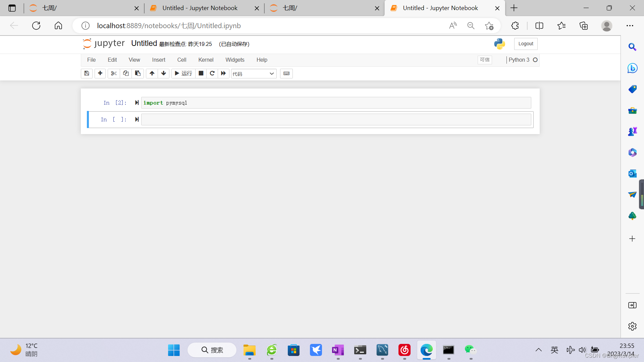Open the command palette keyboard icon
Viewport: 644px width, 362px height.
coord(286,73)
